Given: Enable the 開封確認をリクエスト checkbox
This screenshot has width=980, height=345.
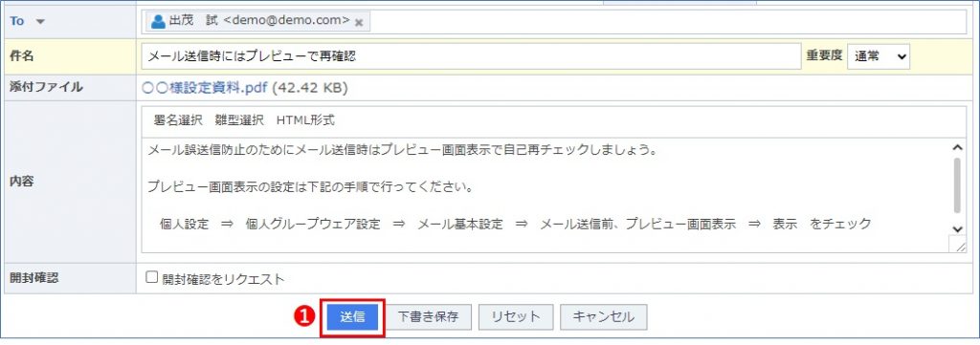Looking at the screenshot, I should (151, 277).
